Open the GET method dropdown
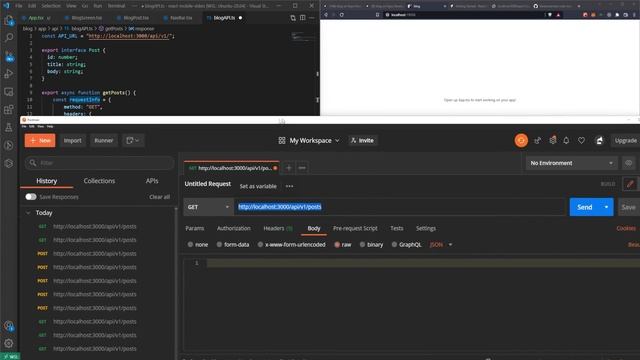This screenshot has height=360, width=640. coord(208,207)
